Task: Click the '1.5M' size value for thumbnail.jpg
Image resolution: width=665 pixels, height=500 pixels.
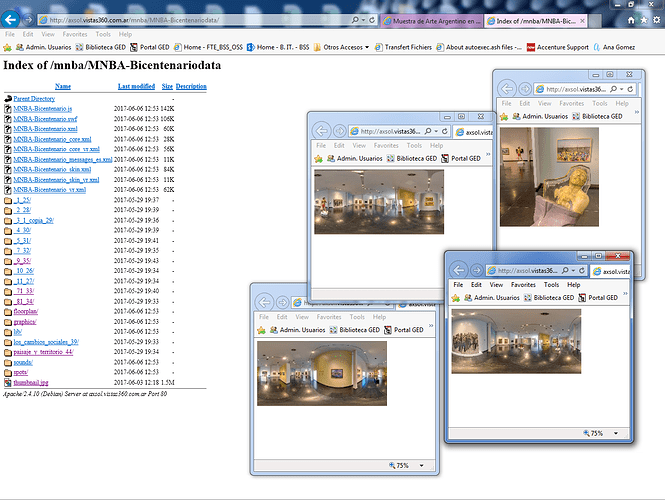Action: click(168, 383)
